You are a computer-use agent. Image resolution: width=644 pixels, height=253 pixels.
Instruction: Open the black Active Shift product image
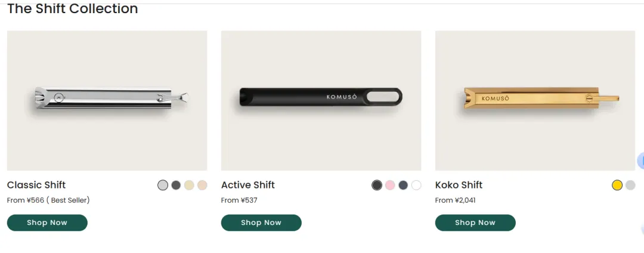pos(321,100)
